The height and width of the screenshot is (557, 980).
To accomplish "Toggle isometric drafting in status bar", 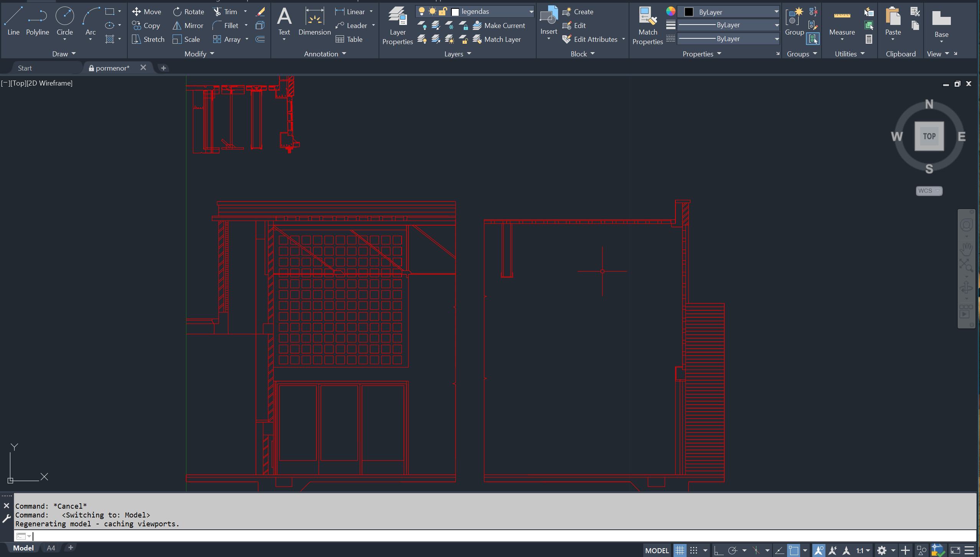I will click(756, 550).
